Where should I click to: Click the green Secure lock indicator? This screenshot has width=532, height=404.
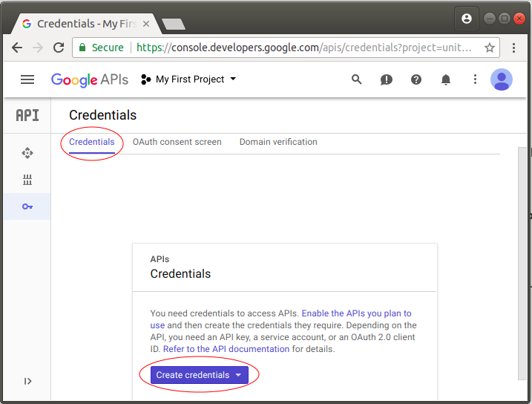101,48
